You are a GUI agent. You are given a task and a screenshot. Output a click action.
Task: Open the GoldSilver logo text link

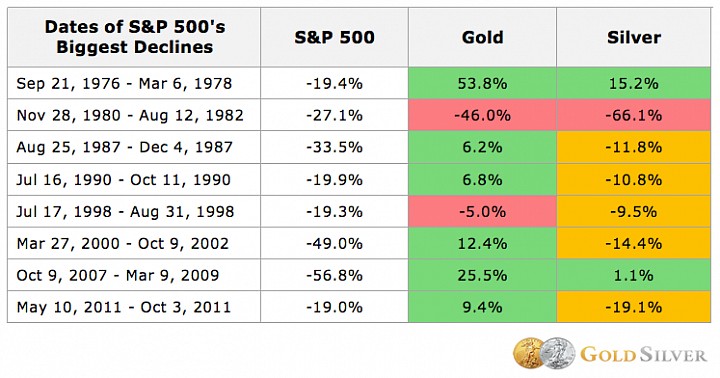(643, 355)
